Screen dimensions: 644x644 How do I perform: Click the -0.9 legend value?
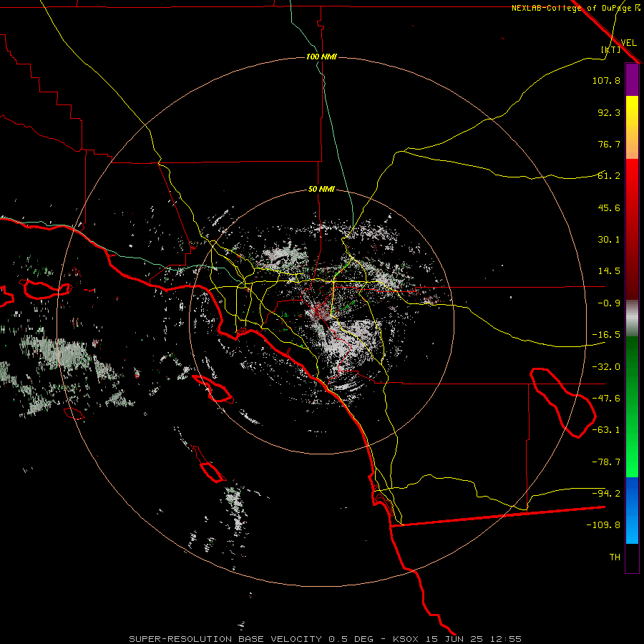[x=609, y=303]
